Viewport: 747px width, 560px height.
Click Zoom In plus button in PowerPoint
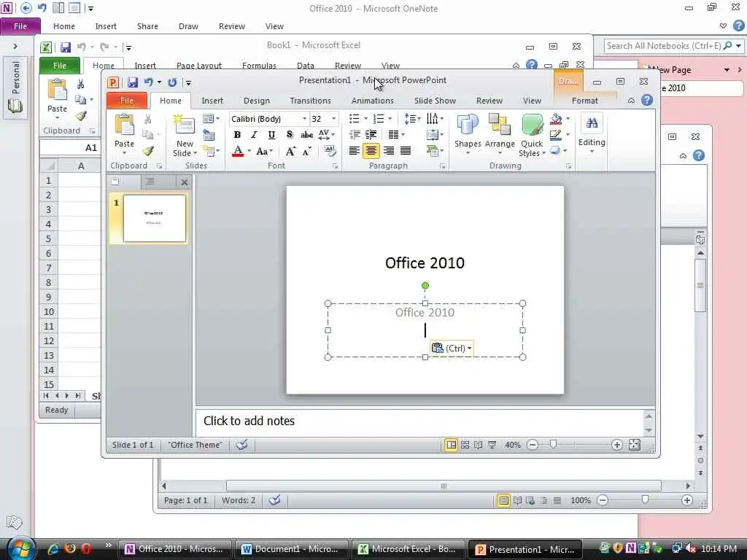coord(616,445)
